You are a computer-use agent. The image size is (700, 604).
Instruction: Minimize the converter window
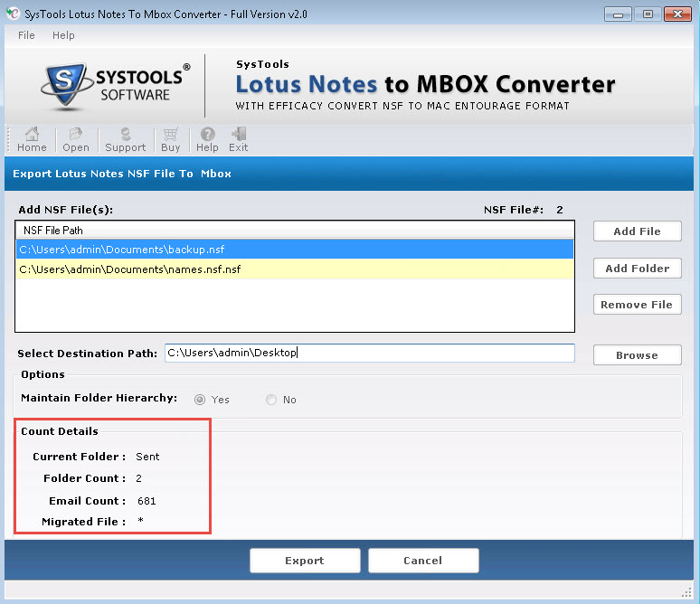[x=618, y=14]
